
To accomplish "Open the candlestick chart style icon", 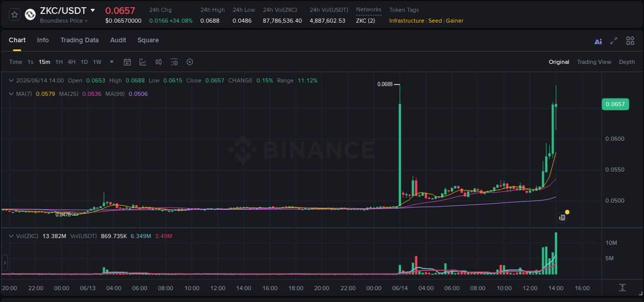I will pos(159,62).
